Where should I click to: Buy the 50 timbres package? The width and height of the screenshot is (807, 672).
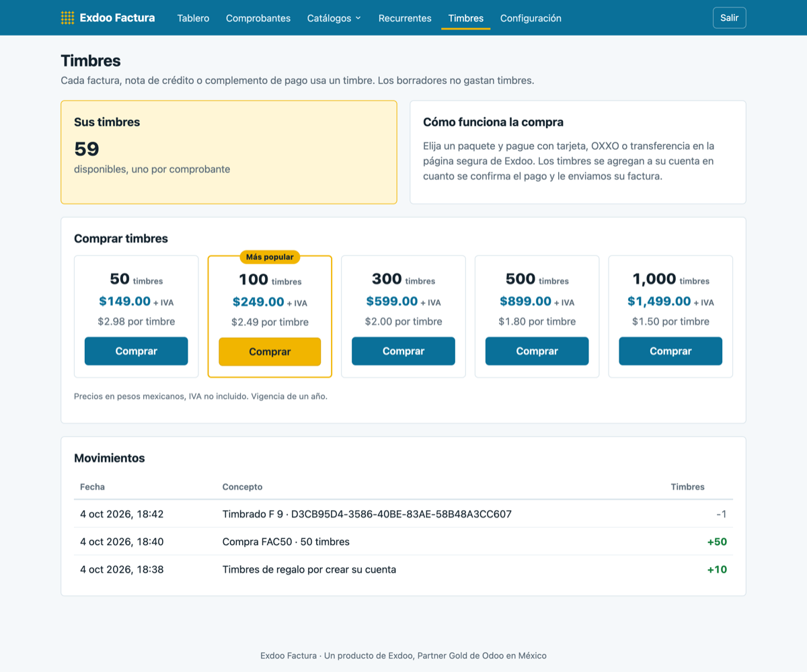136,351
